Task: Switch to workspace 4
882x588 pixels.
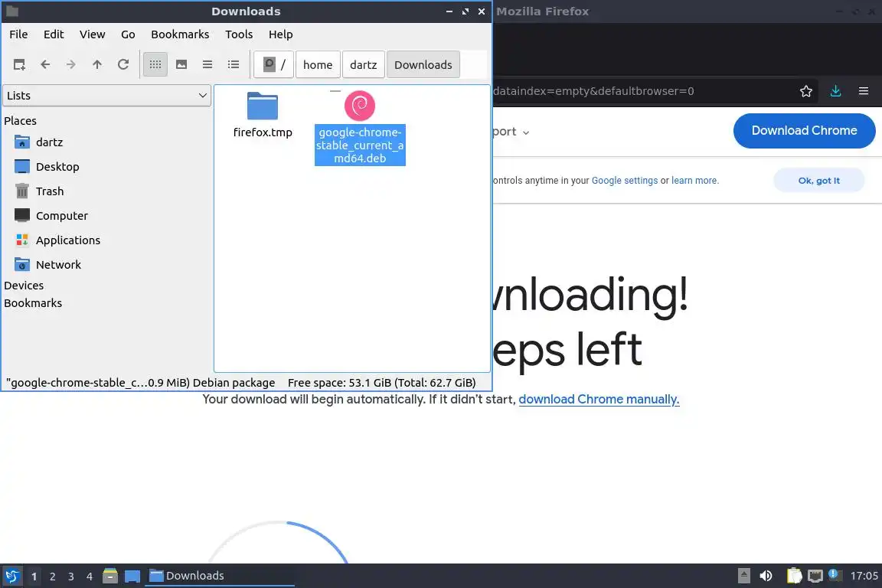Action: coord(90,577)
